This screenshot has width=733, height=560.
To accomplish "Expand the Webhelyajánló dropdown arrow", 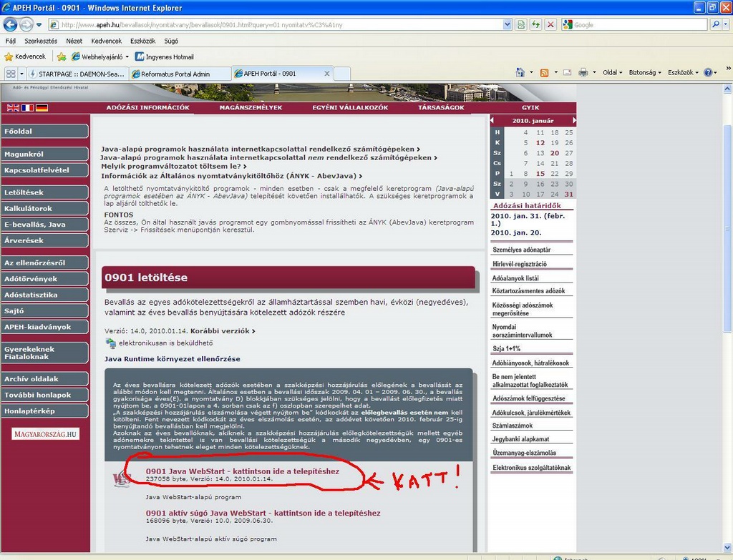I will 127,57.
